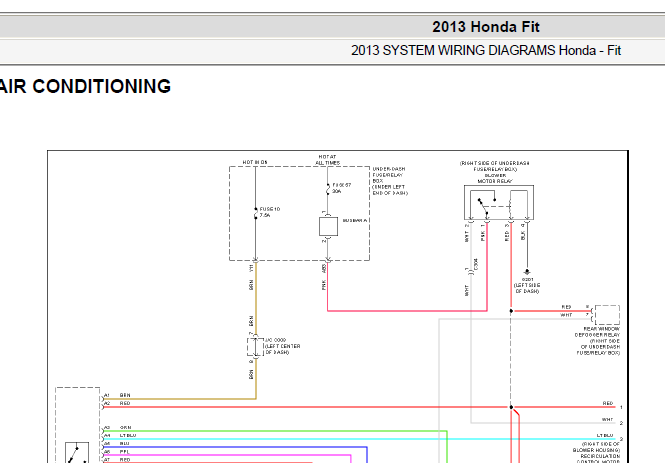Click the "AIR CONDITIONING" section heading

pyautogui.click(x=85, y=86)
